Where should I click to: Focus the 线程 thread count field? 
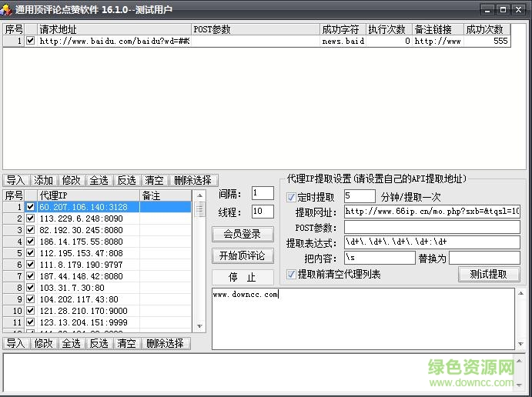[262, 212]
